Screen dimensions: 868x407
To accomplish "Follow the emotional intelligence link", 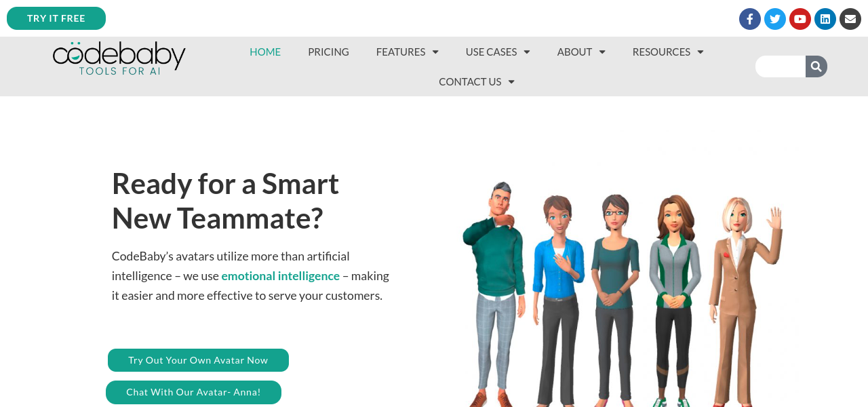I will pos(280,276).
